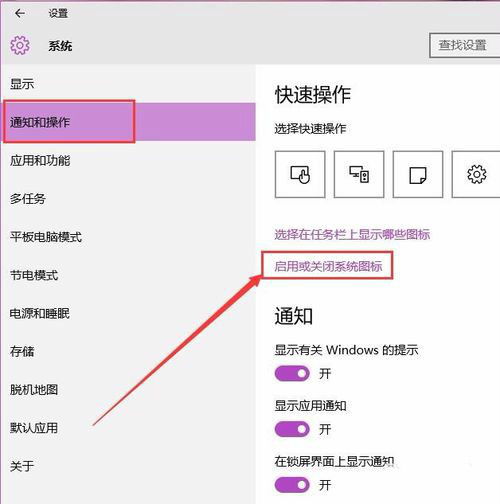The width and height of the screenshot is (500, 504).
Task: Open 存储 settings page
Action: pyautogui.click(x=22, y=351)
